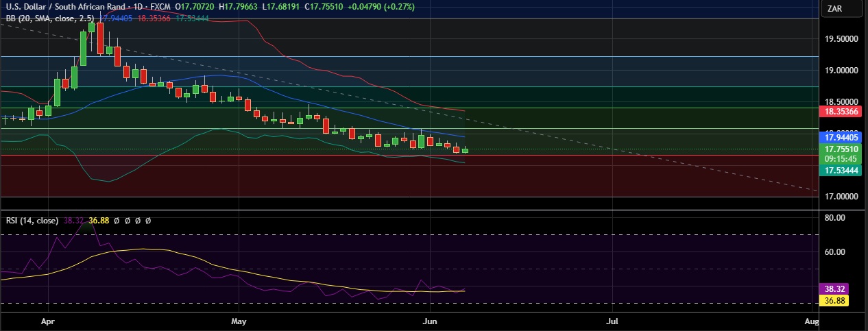Click the 17.00000 price scale tick
The width and height of the screenshot is (868, 331).
[x=841, y=197]
